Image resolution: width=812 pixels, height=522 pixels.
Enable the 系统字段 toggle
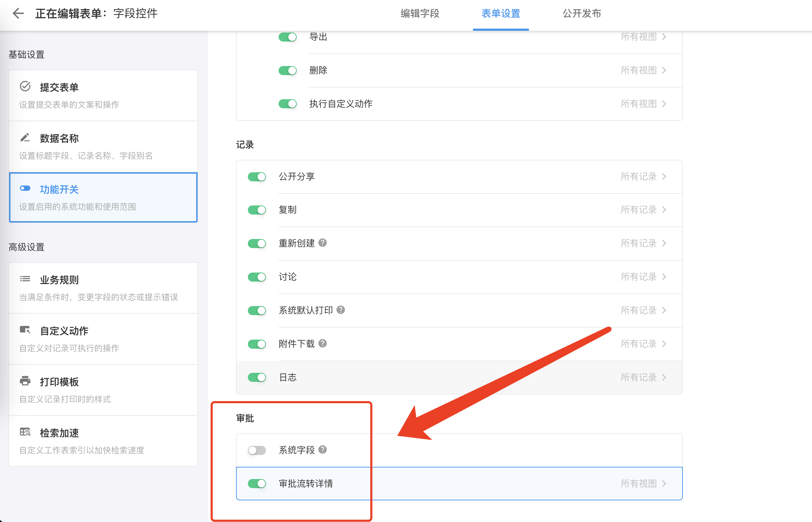257,450
